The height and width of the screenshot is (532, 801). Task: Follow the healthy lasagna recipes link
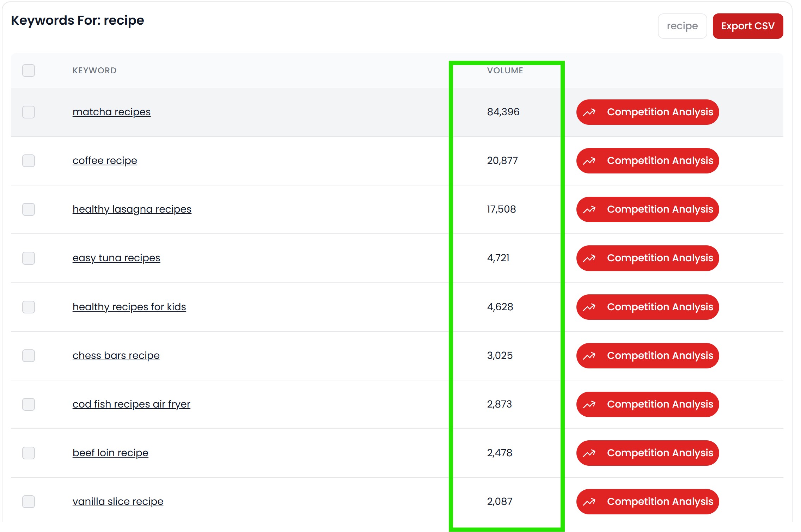click(132, 209)
